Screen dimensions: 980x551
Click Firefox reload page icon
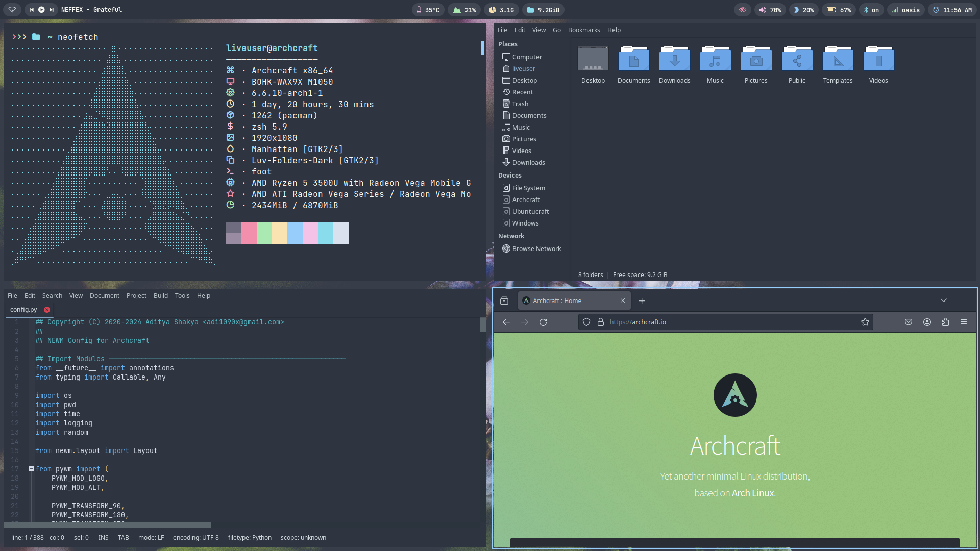(543, 322)
